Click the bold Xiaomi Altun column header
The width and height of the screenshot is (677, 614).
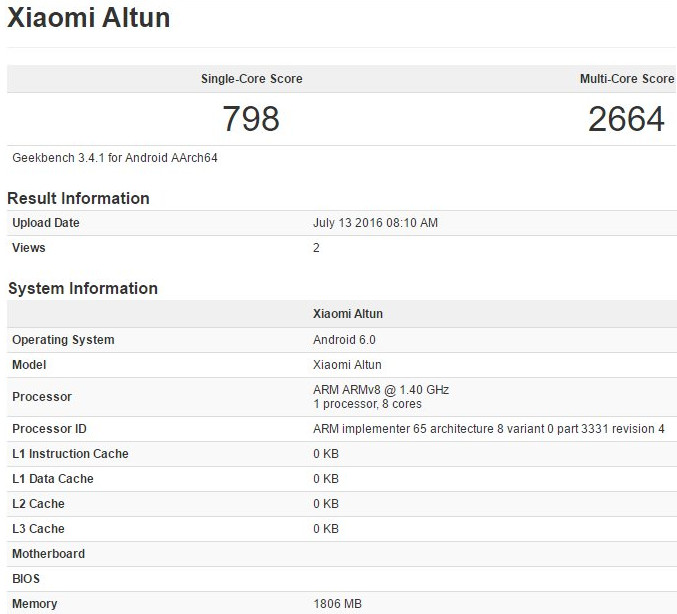348,313
